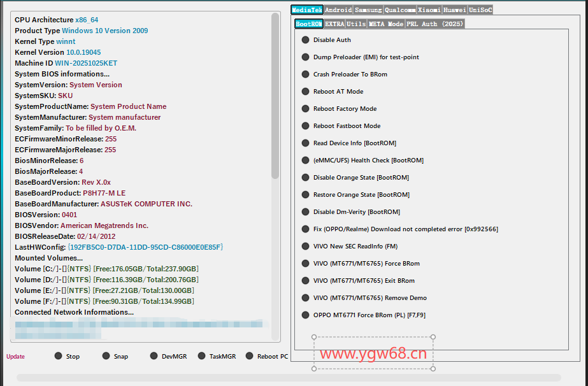Switch to the Utils sub-tab

pyautogui.click(x=356, y=24)
